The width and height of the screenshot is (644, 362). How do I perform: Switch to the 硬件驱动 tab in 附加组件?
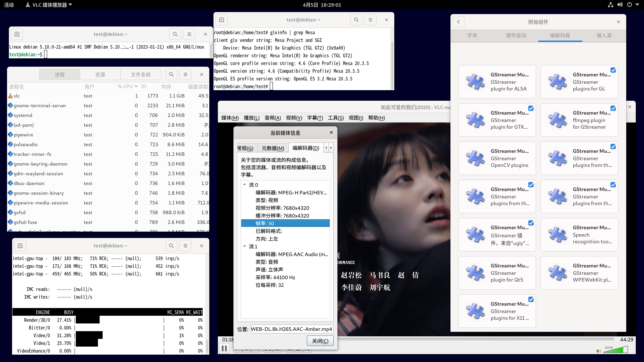coord(516,36)
